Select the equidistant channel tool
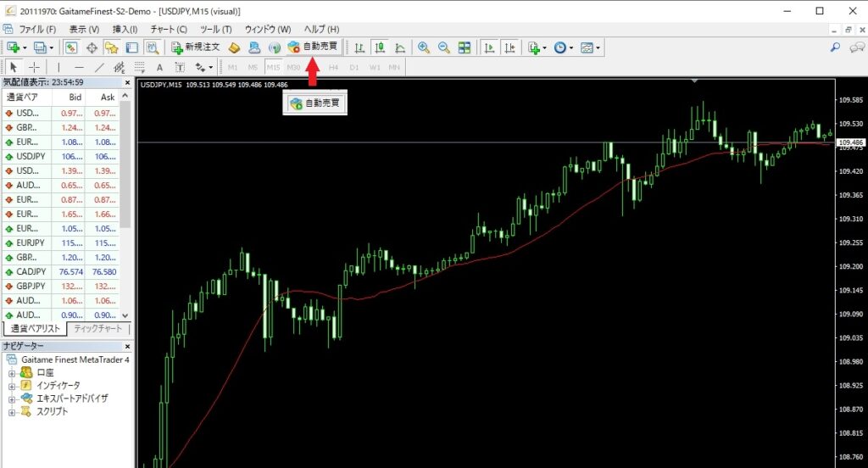Screen dimensions: 868x468 pyautogui.click(x=119, y=68)
